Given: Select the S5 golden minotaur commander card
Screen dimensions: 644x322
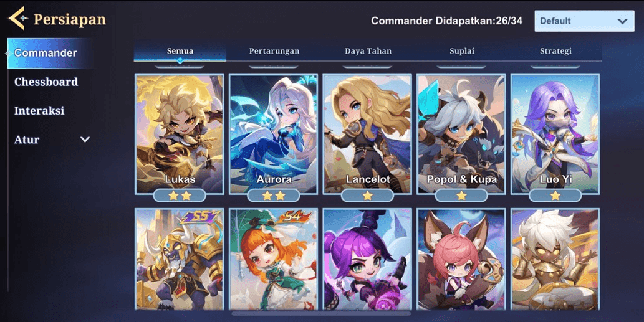Looking at the screenshot, I should pos(180,259).
